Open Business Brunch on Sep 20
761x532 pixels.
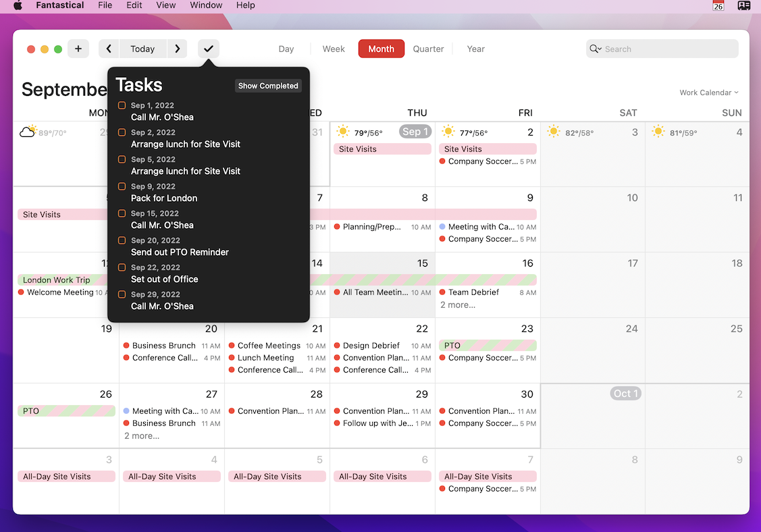point(172,346)
